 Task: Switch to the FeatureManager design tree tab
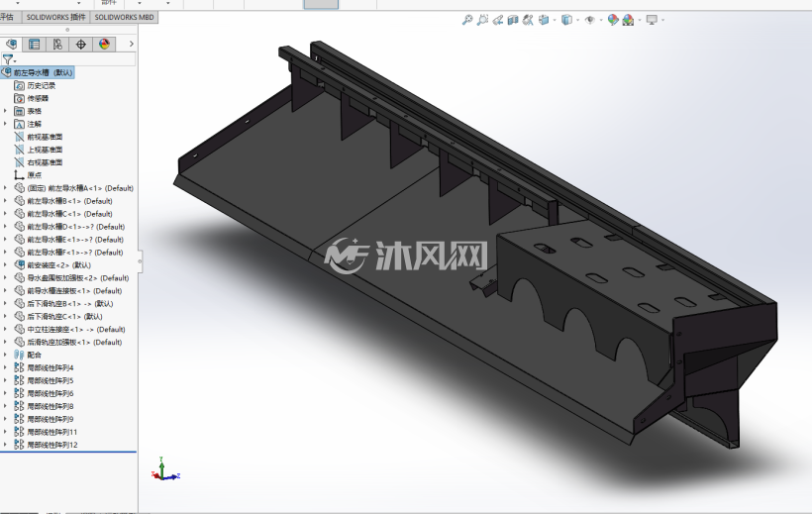point(11,44)
